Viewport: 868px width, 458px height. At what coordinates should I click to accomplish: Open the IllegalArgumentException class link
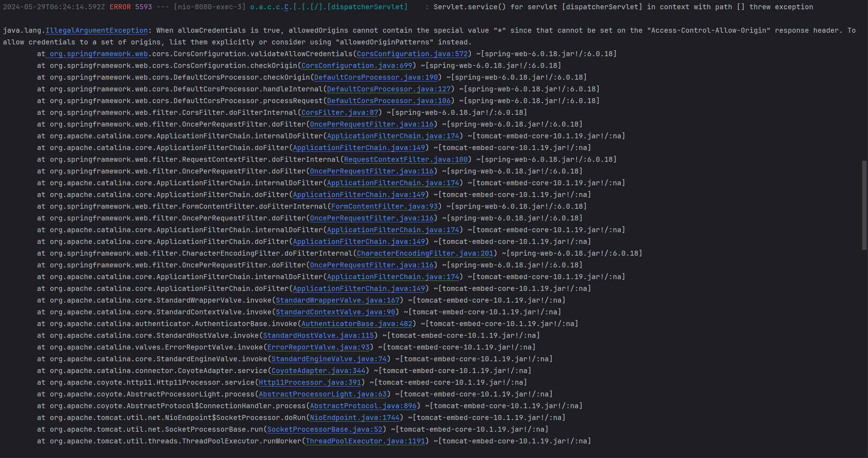pyautogui.click(x=96, y=31)
